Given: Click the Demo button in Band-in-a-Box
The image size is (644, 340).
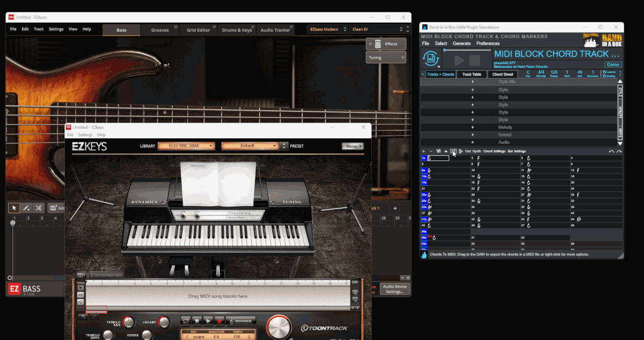Looking at the screenshot, I should pos(613,64).
